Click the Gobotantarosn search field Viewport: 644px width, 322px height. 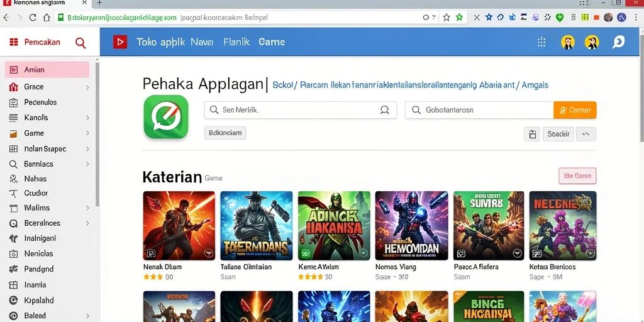click(479, 110)
